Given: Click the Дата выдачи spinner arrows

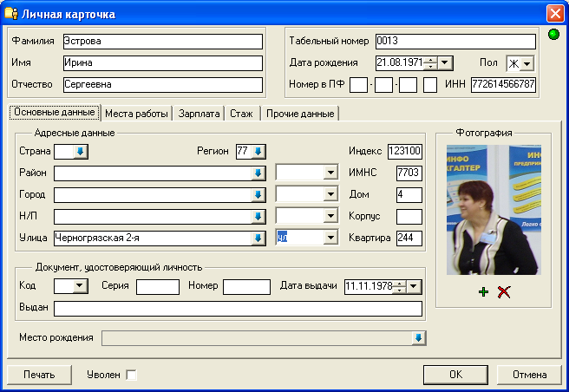Looking at the screenshot, I should point(399,287).
